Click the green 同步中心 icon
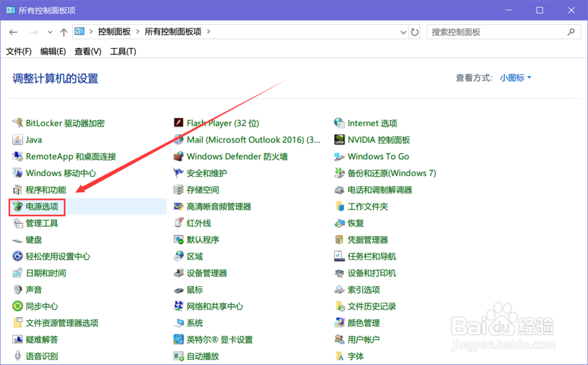 pyautogui.click(x=18, y=306)
